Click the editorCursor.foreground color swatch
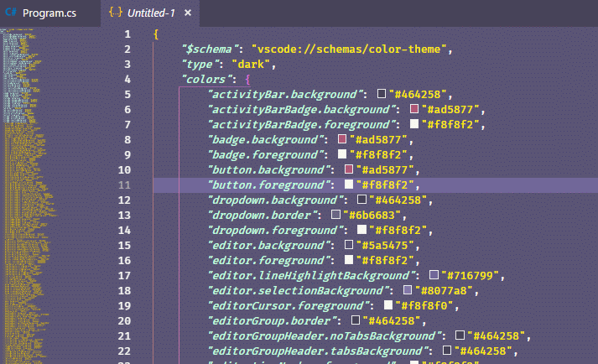This screenshot has width=598, height=364. [388, 306]
